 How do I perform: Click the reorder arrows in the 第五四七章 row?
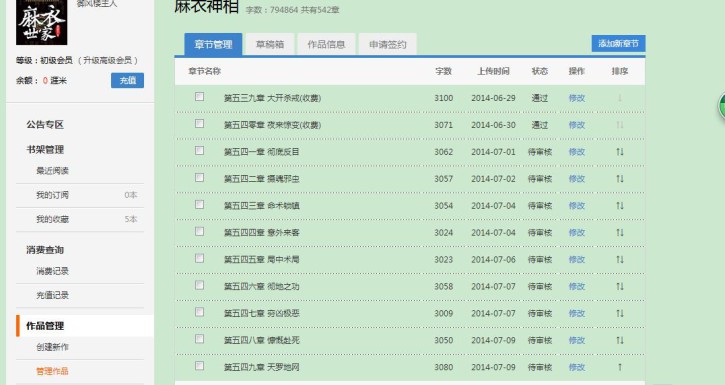pos(620,313)
